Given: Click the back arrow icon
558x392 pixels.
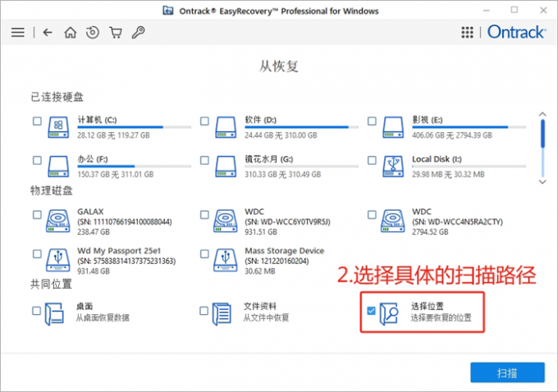Looking at the screenshot, I should (48, 33).
